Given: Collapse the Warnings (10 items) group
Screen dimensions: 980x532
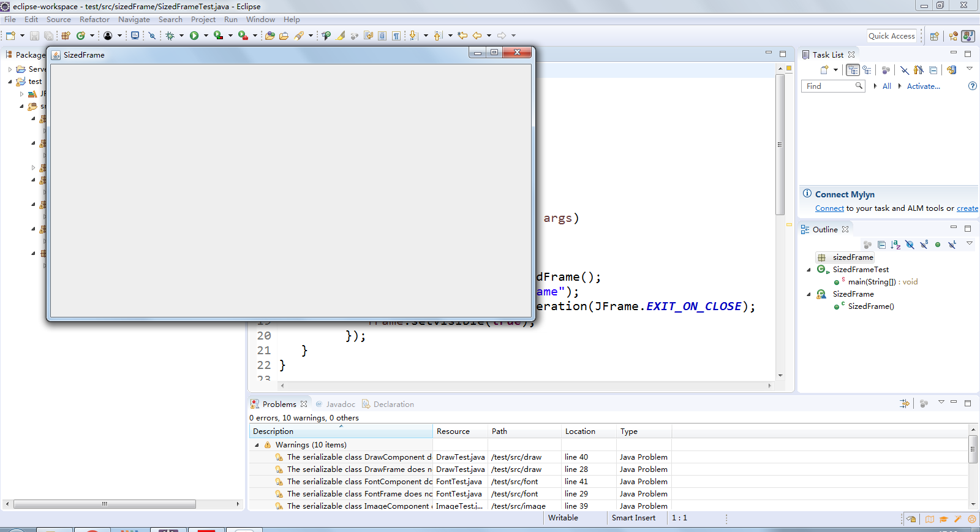Looking at the screenshot, I should pyautogui.click(x=257, y=445).
